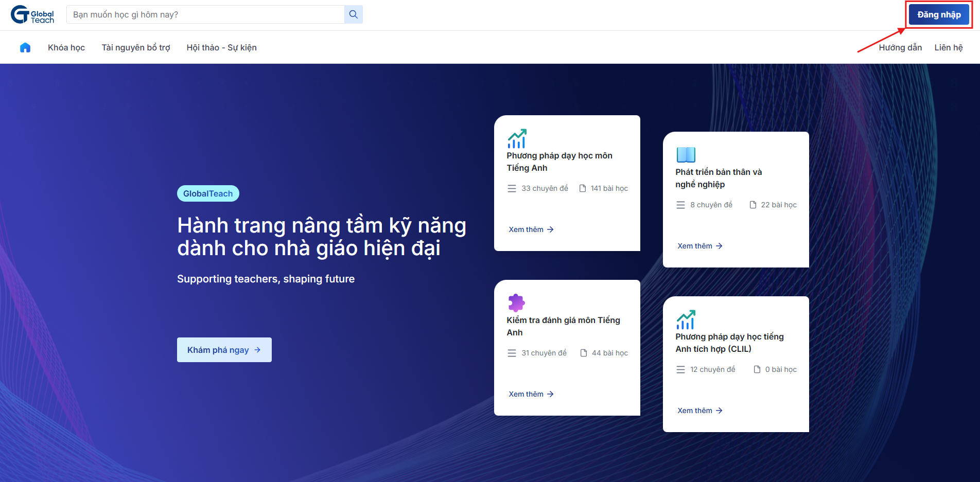This screenshot has height=482, width=980.
Task: Click the Liên hệ link
Action: (949, 47)
